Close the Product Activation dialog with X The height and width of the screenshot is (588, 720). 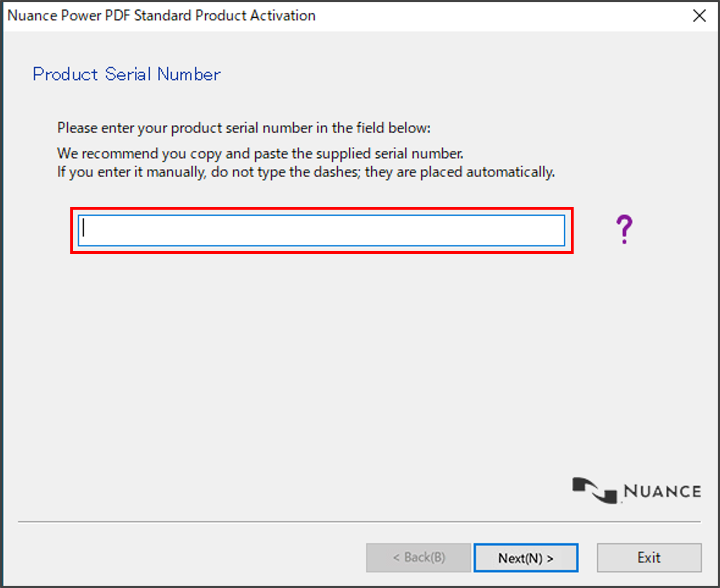(x=699, y=16)
